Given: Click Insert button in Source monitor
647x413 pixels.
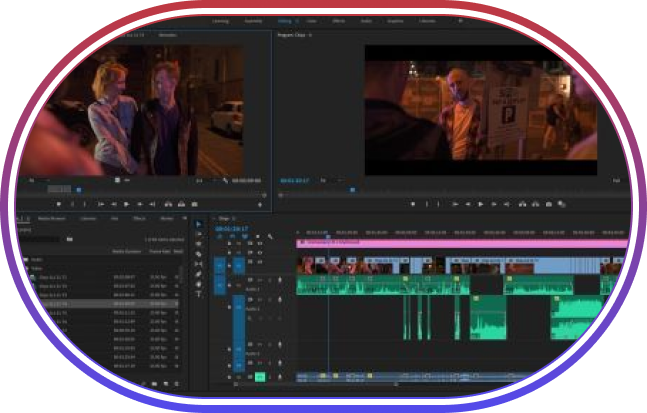Looking at the screenshot, I should [168, 204].
